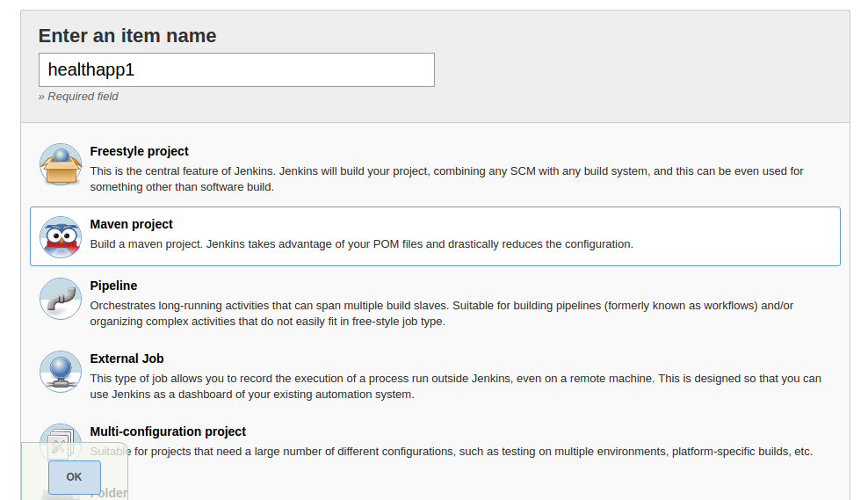The height and width of the screenshot is (500, 868).
Task: Select the Pipeline title
Action: tap(113, 286)
